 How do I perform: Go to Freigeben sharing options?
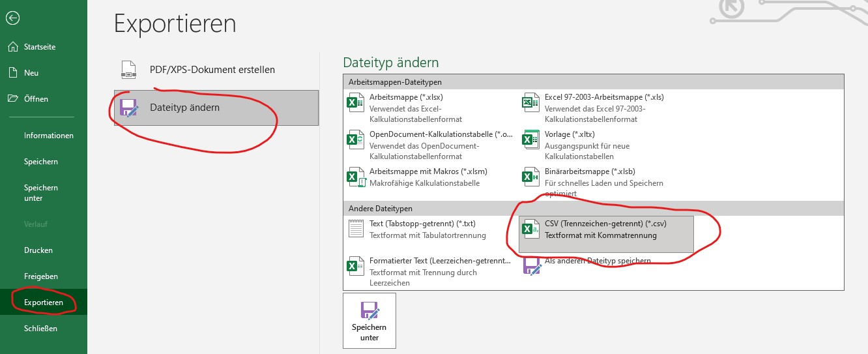(40, 276)
